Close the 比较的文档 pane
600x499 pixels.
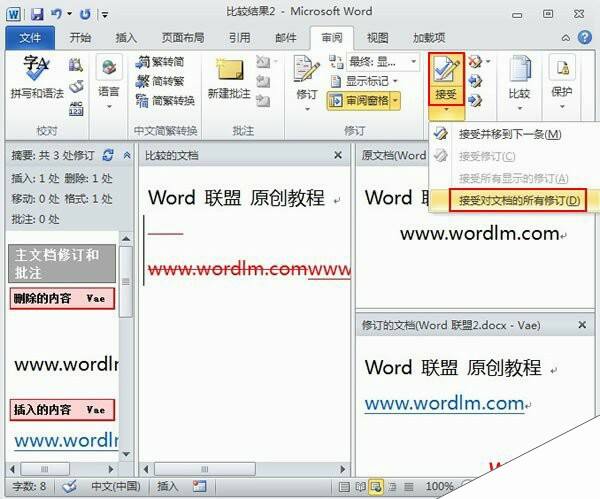(x=338, y=155)
